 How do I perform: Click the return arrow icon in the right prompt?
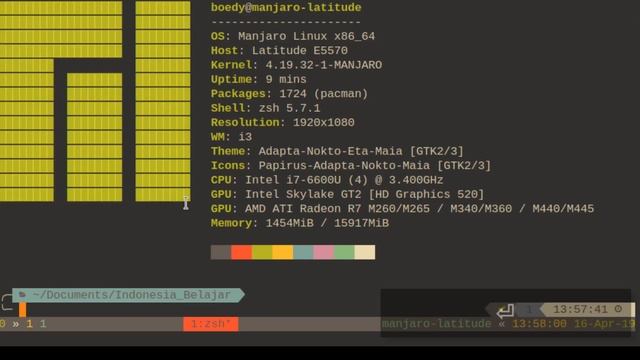[505, 311]
